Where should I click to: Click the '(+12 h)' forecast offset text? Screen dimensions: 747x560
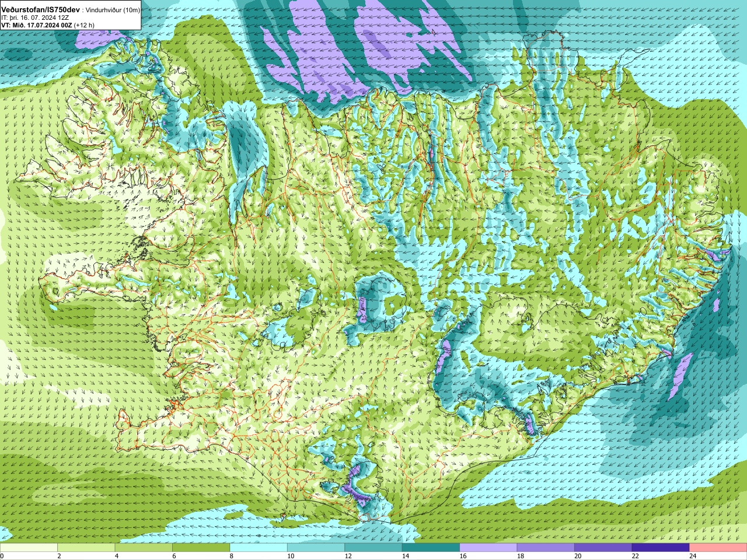(x=84, y=25)
